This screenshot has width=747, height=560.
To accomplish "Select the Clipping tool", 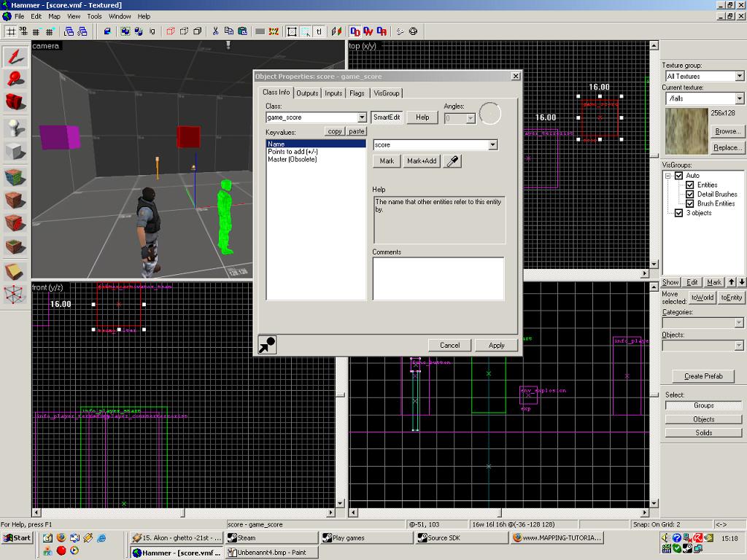I will coord(16,272).
